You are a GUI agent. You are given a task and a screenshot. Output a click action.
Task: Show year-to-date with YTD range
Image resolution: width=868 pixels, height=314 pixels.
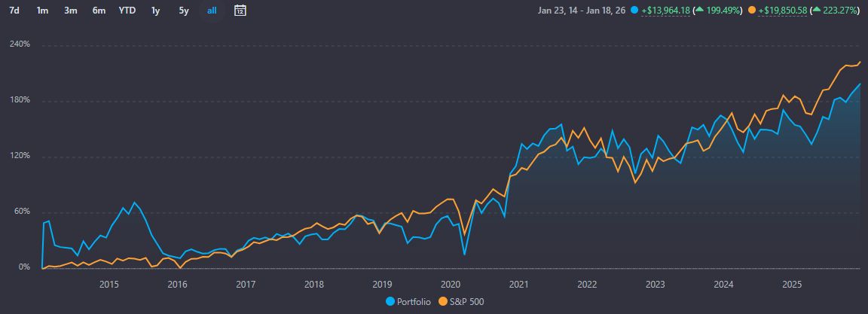[127, 11]
